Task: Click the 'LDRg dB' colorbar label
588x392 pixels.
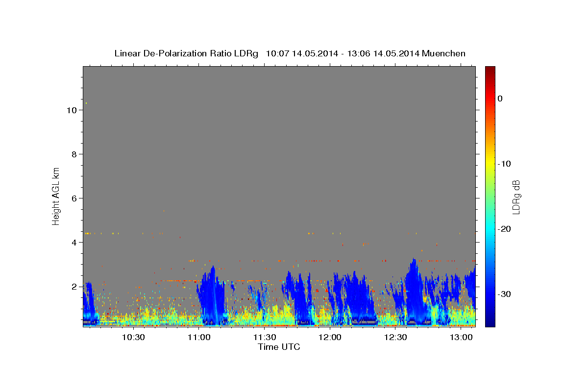Action: [x=516, y=197]
